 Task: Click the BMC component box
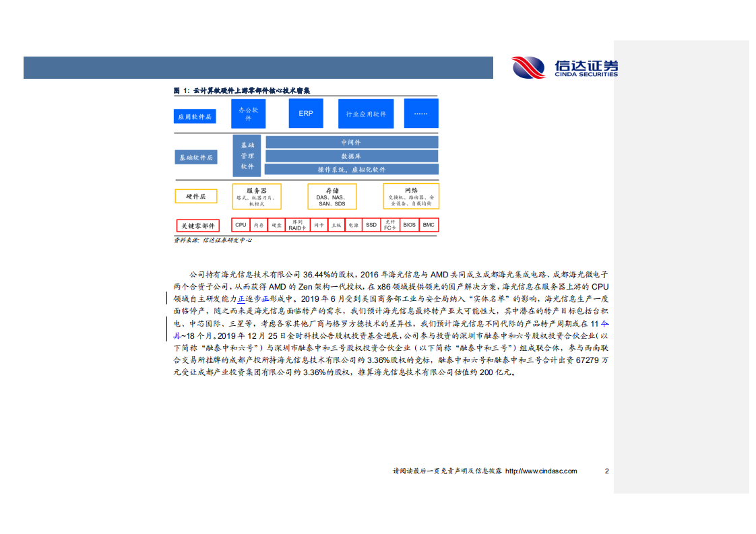pos(429,225)
